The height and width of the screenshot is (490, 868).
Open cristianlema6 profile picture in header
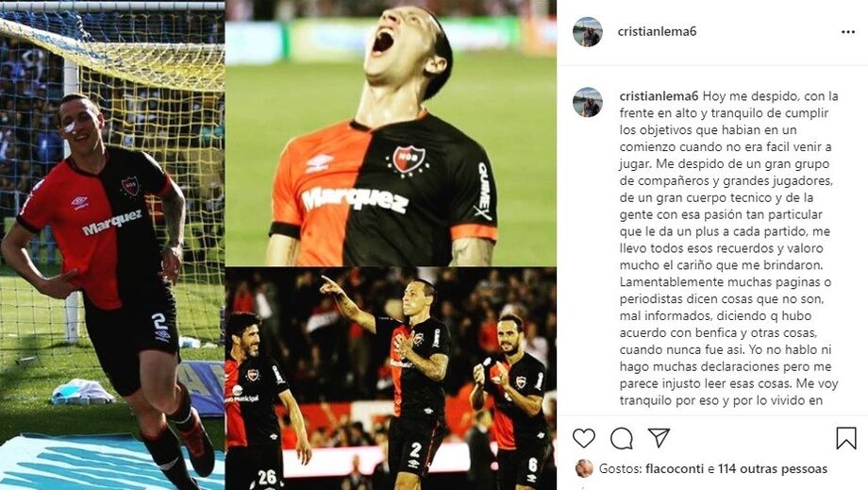tap(588, 31)
